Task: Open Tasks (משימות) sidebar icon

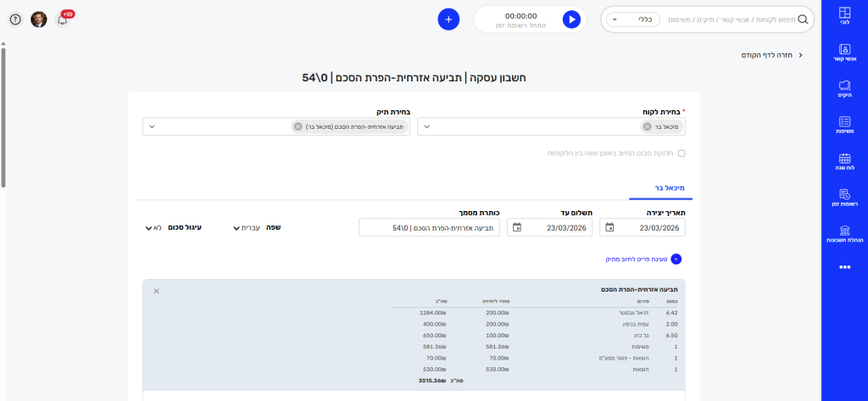Action: pyautogui.click(x=843, y=125)
